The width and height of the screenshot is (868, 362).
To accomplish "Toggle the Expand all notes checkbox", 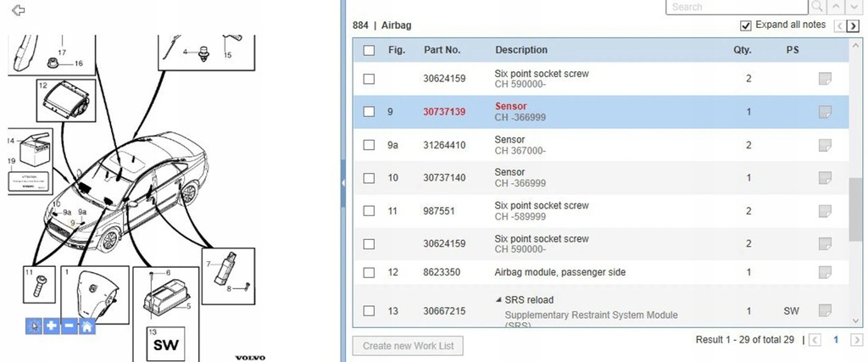I will pos(746,25).
